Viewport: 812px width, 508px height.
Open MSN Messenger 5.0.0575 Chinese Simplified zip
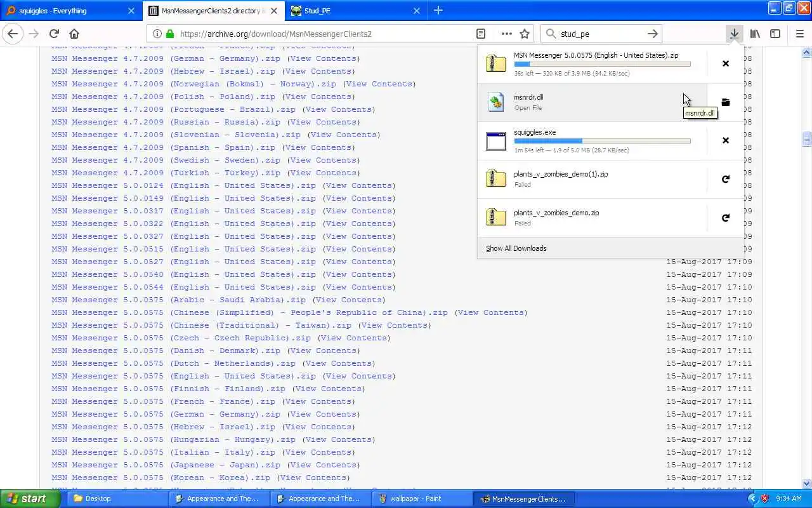point(249,312)
